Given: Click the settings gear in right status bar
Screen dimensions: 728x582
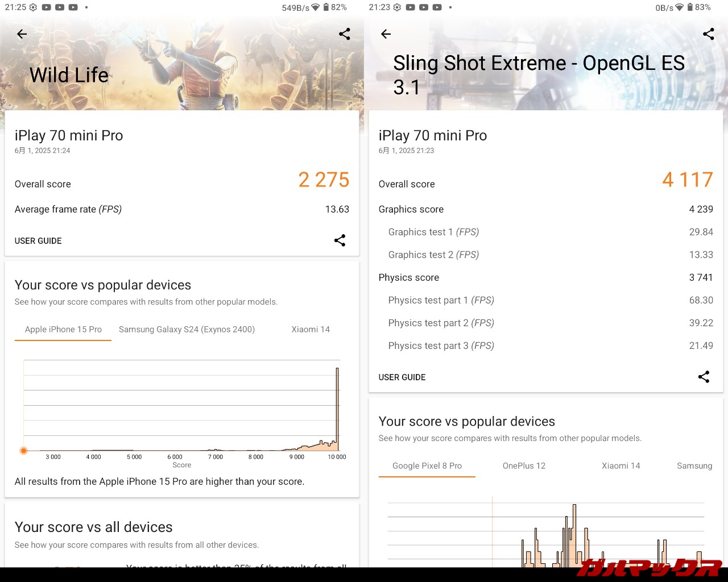Looking at the screenshot, I should pyautogui.click(x=397, y=7).
